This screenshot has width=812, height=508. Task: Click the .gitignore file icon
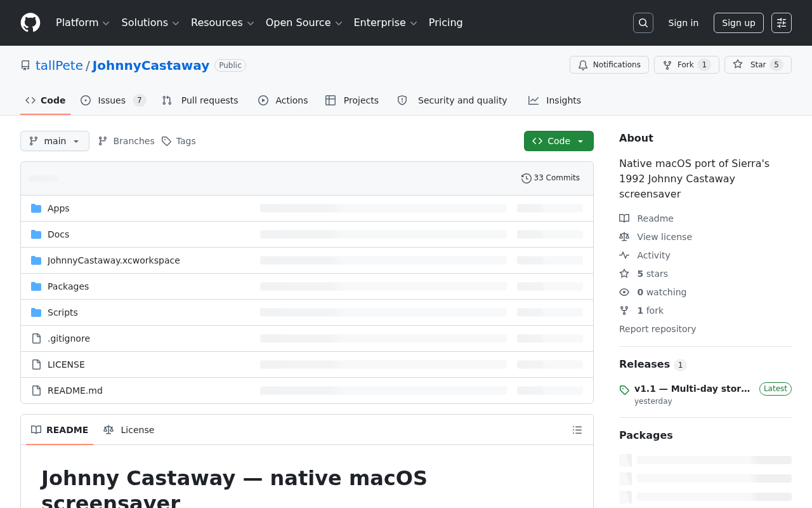click(x=36, y=338)
